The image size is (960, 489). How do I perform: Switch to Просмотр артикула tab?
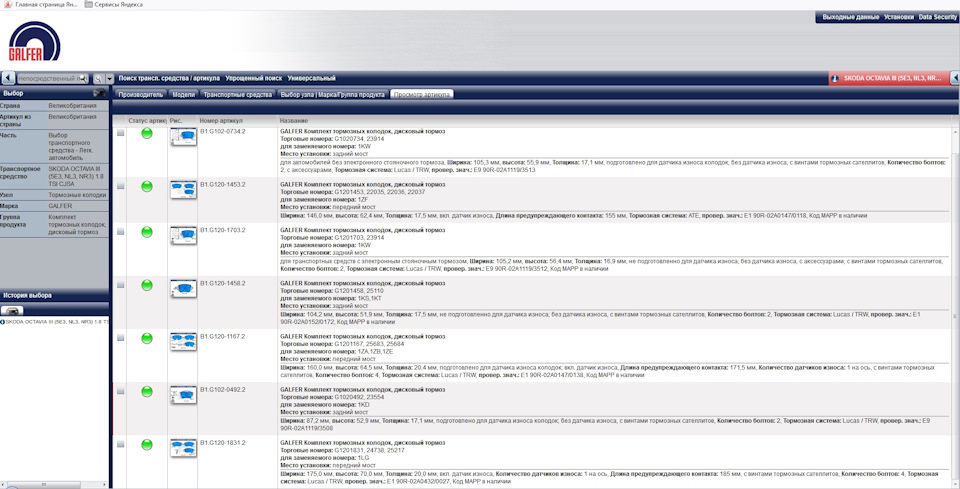coord(422,95)
